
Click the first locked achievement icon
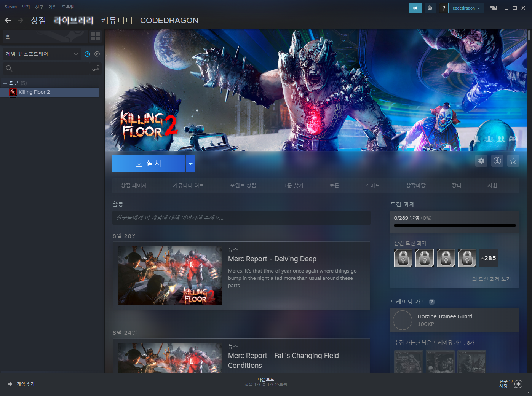pos(403,258)
